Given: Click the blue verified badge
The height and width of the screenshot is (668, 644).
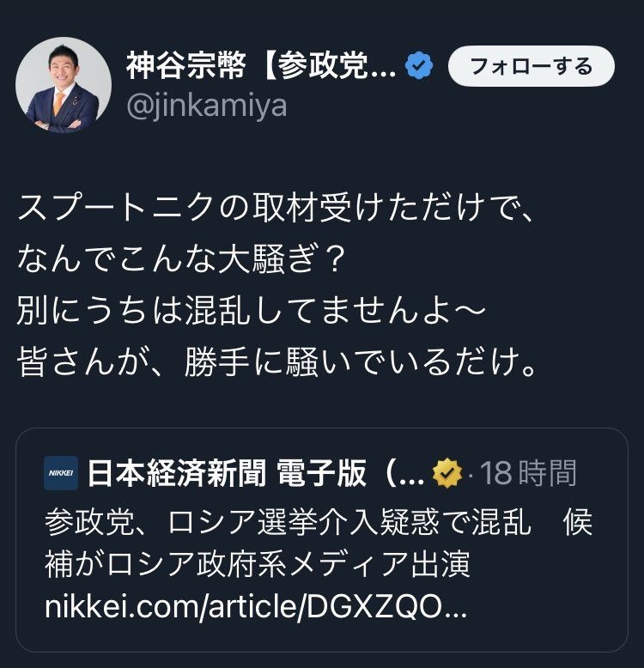Looking at the screenshot, I should pyautogui.click(x=419, y=66).
